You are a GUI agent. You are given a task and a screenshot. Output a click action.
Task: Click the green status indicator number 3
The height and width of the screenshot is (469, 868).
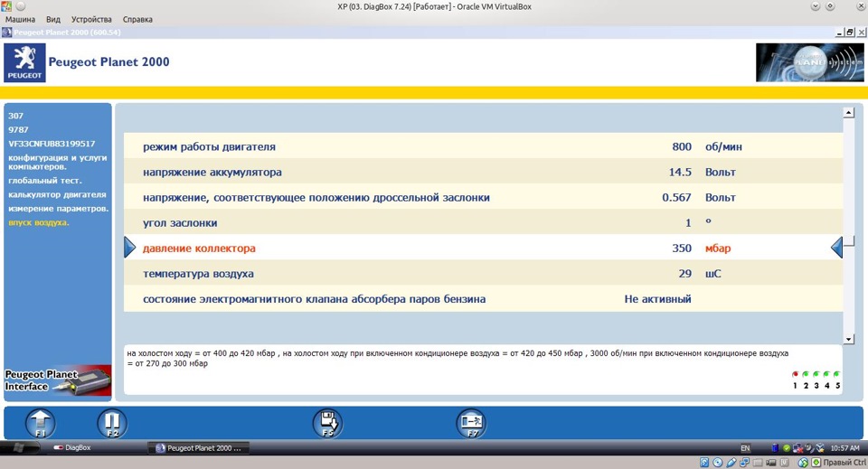coord(816,374)
